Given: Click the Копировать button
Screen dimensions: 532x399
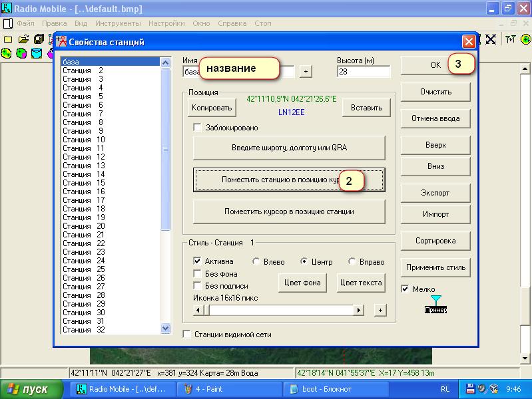Looking at the screenshot, I should [212, 108].
